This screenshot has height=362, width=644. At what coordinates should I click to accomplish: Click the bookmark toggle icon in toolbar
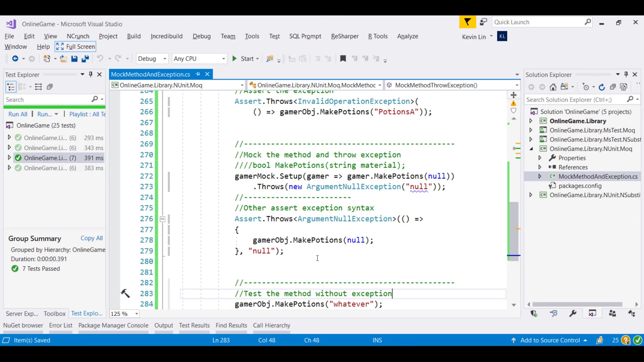[x=343, y=59]
